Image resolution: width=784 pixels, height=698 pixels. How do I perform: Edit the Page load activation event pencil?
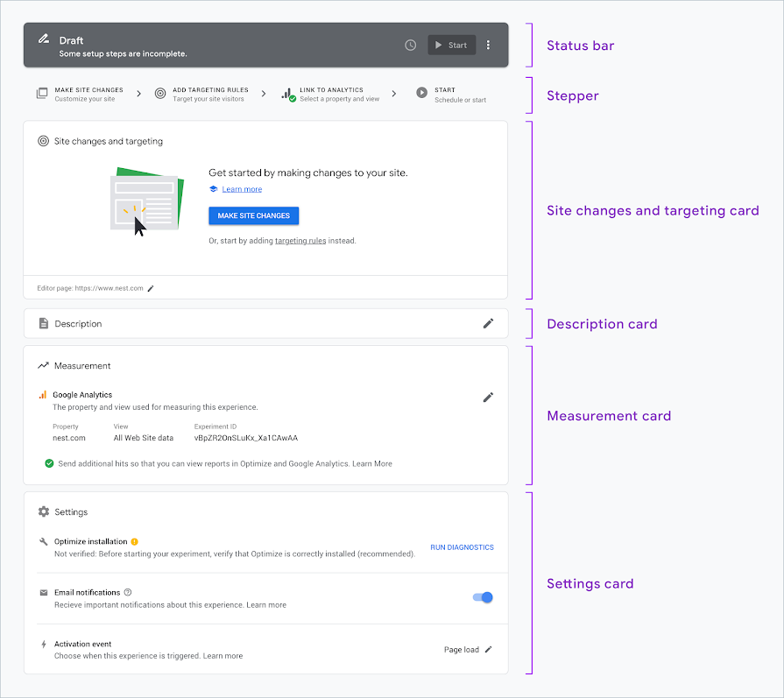click(x=489, y=650)
